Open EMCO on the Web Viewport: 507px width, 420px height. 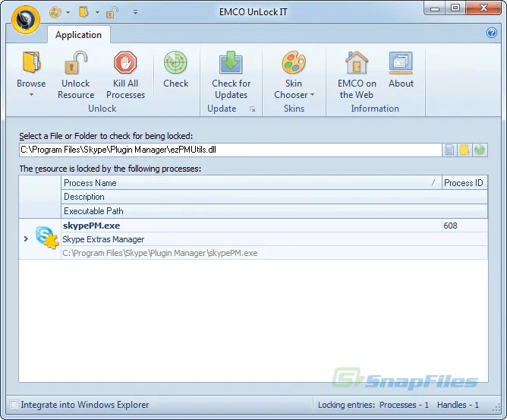tap(357, 65)
